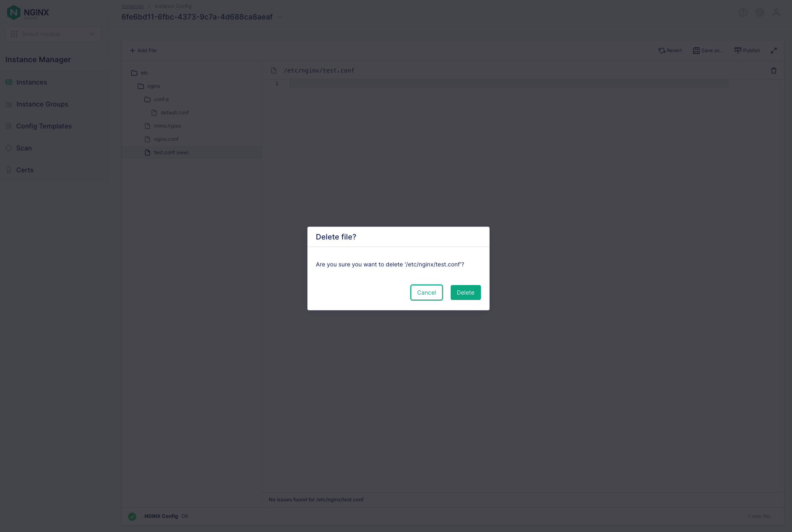The height and width of the screenshot is (532, 792).
Task: Click the Revert toolbar button
Action: (x=670, y=51)
